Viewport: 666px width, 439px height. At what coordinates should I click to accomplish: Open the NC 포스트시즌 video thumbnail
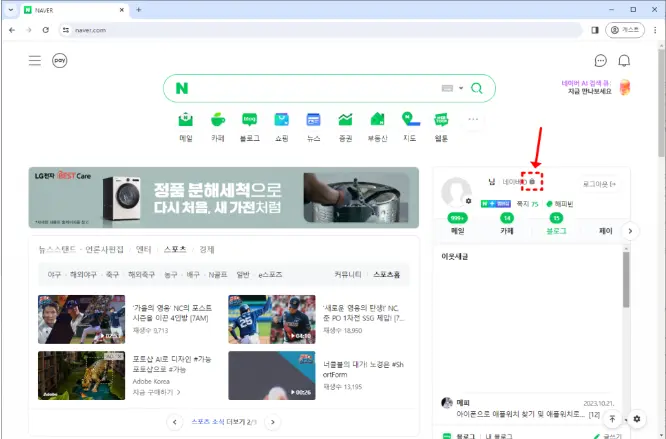pyautogui.click(x=80, y=319)
